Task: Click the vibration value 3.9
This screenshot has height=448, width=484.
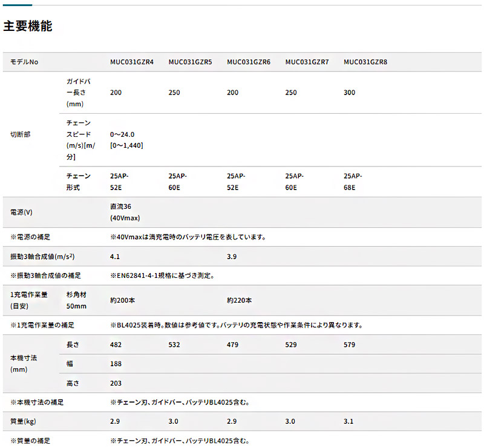Action: [232, 257]
